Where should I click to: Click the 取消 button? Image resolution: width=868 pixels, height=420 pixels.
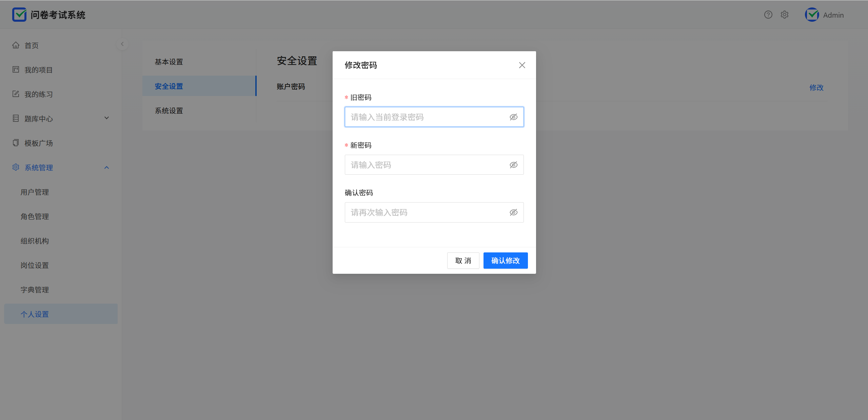tap(463, 261)
